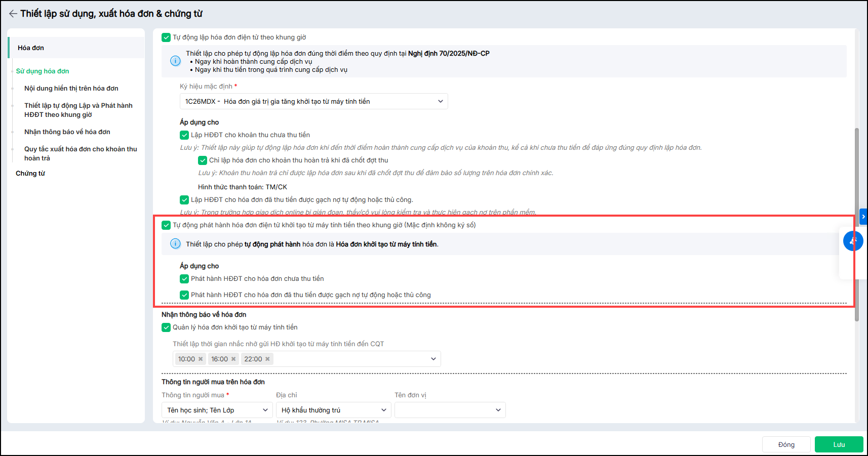Image resolution: width=868 pixels, height=456 pixels.
Task: Remove the 10:00 reminder time tag
Action: click(201, 359)
